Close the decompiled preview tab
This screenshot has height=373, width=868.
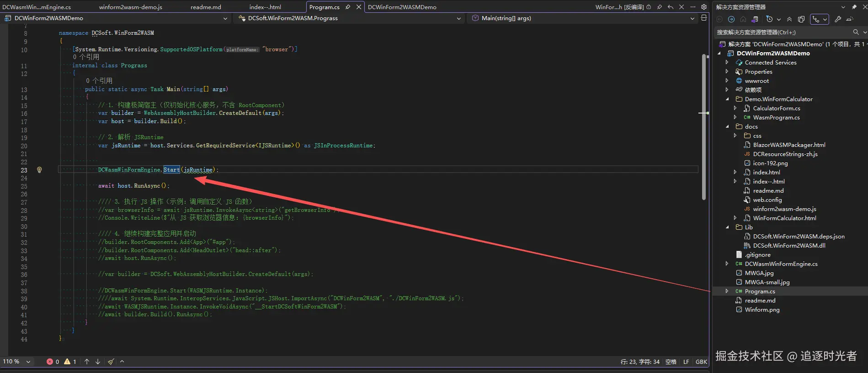(682, 7)
